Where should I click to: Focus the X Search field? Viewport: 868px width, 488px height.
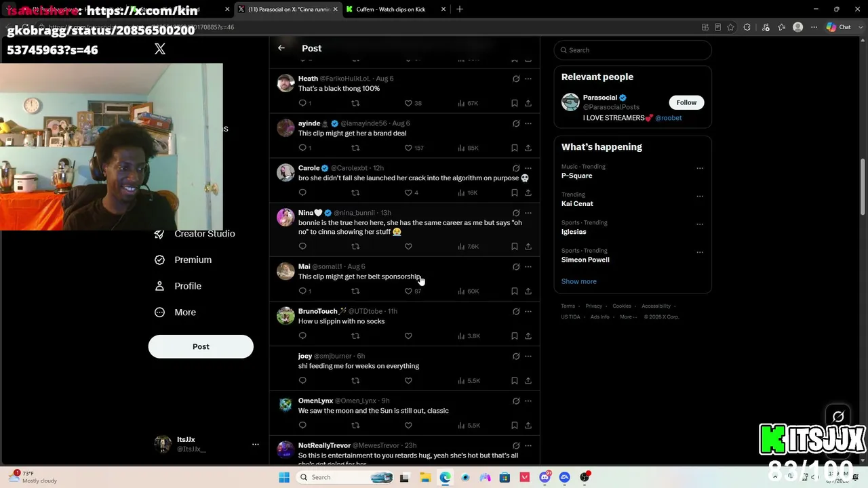coord(633,50)
